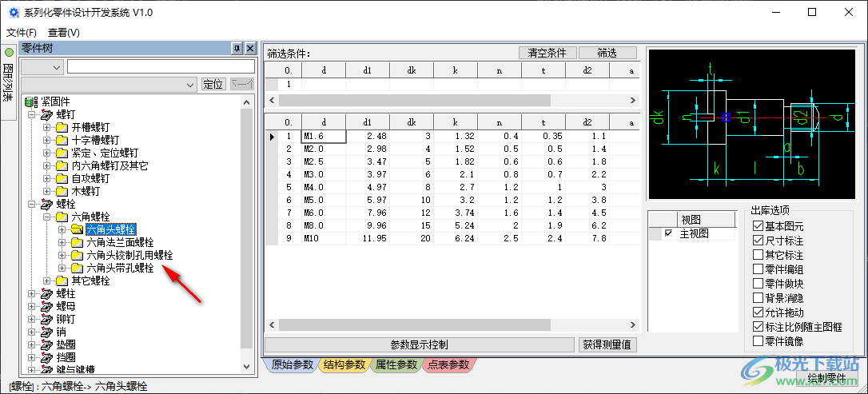This screenshot has height=394, width=868.
Task: Click the 紧固件 database root icon
Action: (x=31, y=101)
